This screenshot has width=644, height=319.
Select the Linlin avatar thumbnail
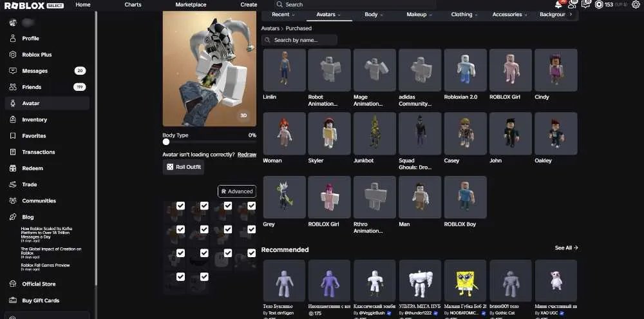click(284, 70)
